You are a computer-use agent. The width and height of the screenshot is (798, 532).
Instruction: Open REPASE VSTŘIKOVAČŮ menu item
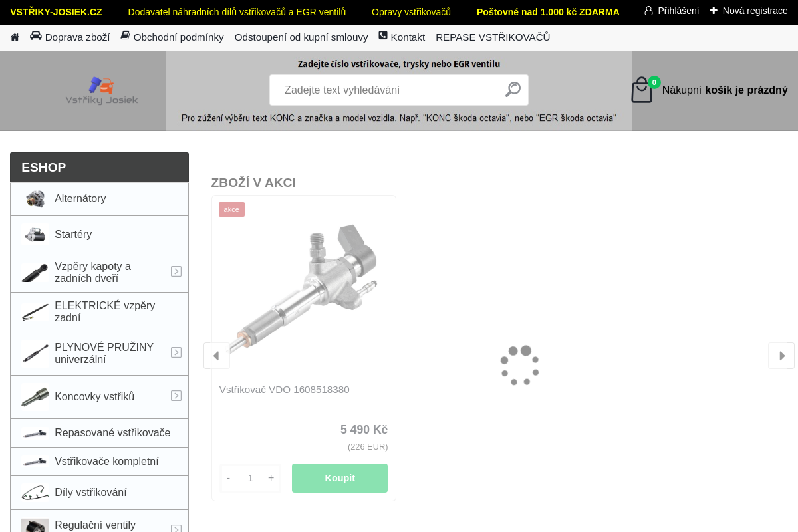pyautogui.click(x=493, y=37)
